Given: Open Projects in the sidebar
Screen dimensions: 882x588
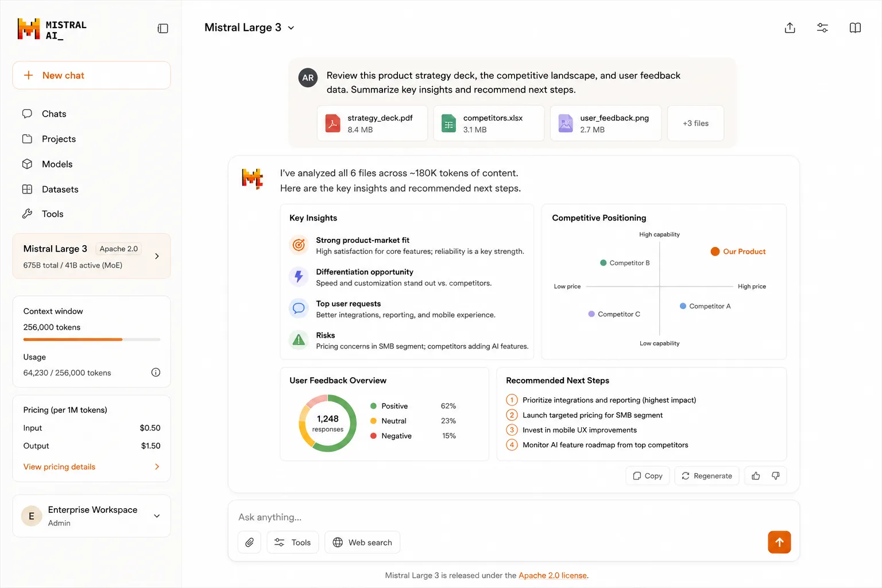Looking at the screenshot, I should click(x=59, y=139).
